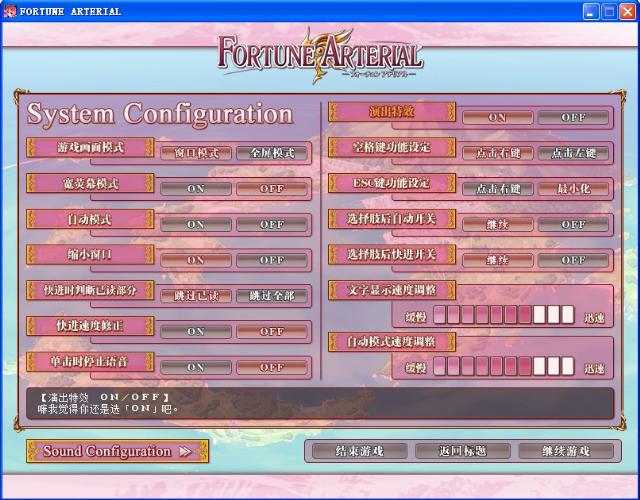Screen dimensions: 640x500
Task: Click the 自动模式速度调整 label
Action: [392, 342]
